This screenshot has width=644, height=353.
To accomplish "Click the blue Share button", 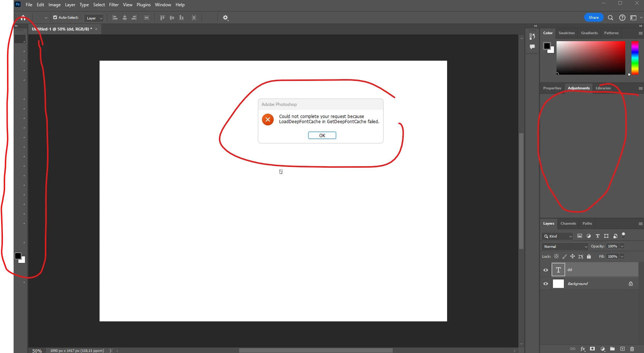I will [x=594, y=18].
